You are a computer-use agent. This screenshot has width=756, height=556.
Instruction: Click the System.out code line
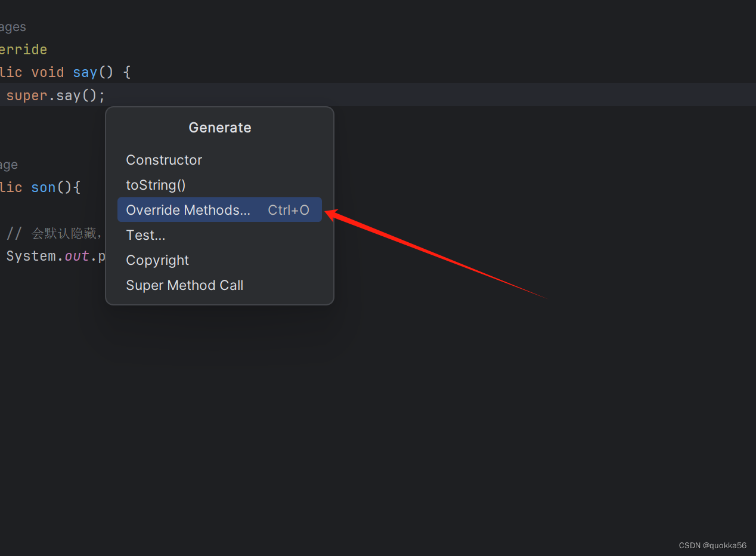coord(55,257)
